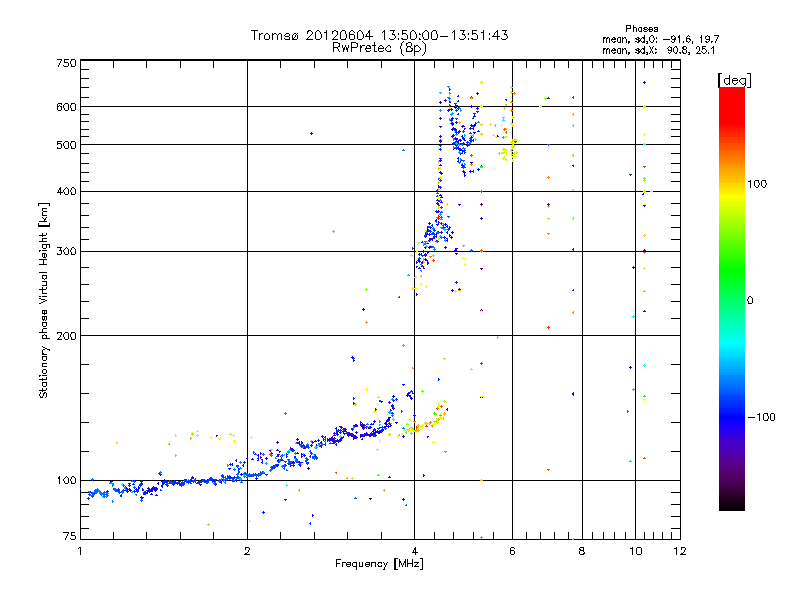Viewport: 800px width, 600px height.
Task: Click the x-axis label '12'
Action: tap(680, 551)
